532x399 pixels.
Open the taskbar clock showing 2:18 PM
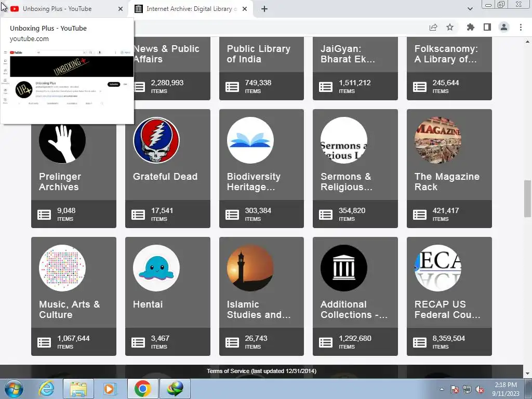(x=506, y=389)
